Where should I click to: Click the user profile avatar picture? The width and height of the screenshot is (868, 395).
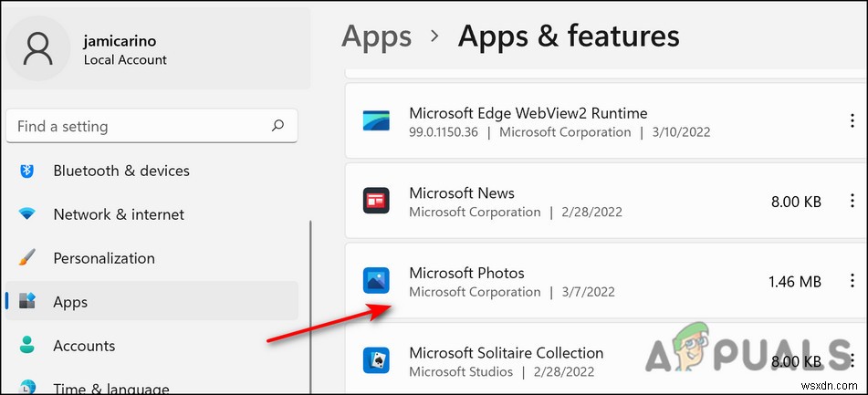(40, 48)
